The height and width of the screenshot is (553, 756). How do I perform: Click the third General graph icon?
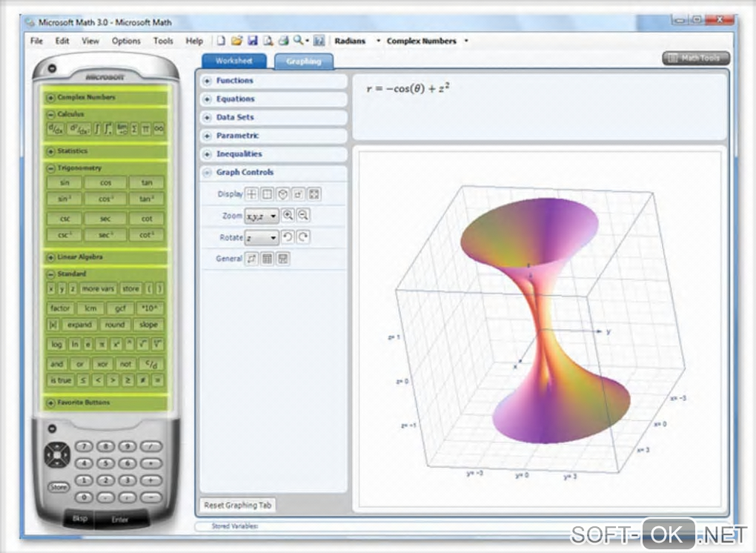(283, 259)
